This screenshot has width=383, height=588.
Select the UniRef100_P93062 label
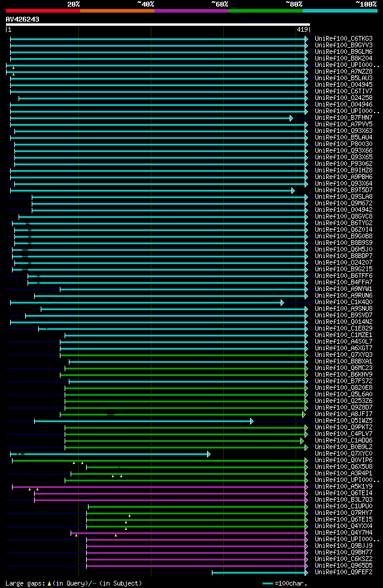(x=344, y=164)
